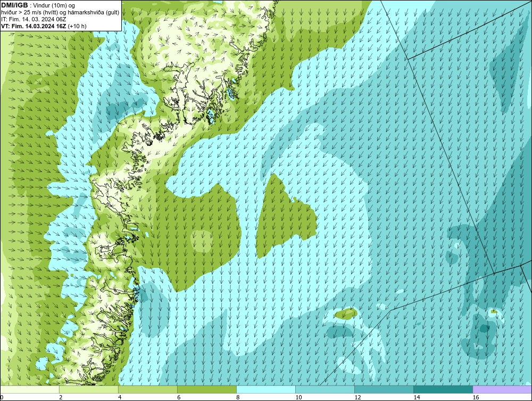
Task: Click the legend label '10'
Action: pyautogui.click(x=298, y=397)
